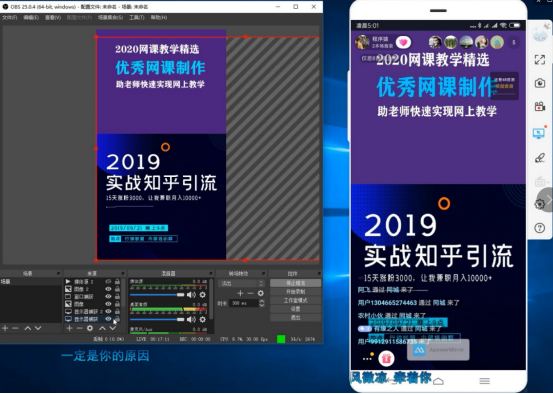Remove scene using minus in scenes panel

point(15,328)
